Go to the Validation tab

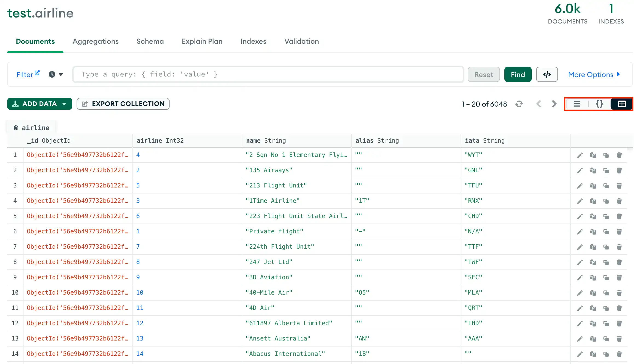301,41
